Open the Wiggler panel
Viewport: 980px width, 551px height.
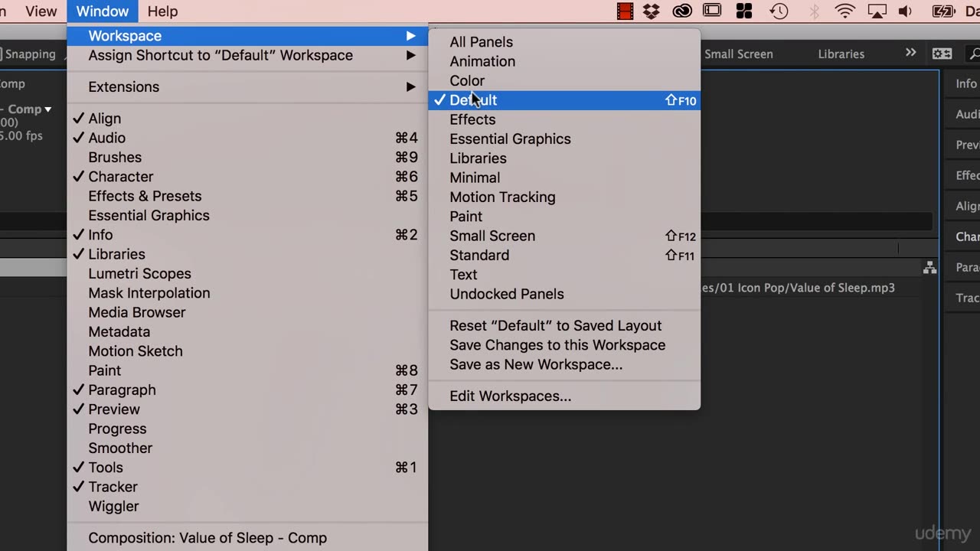pyautogui.click(x=247, y=506)
